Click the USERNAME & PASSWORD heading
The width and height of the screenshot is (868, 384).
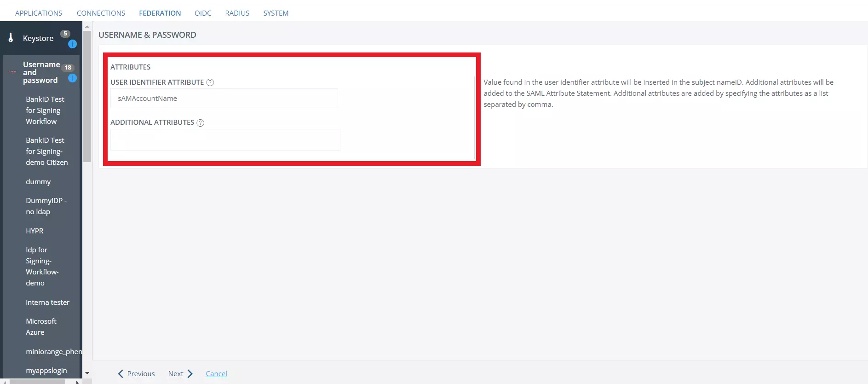[147, 35]
